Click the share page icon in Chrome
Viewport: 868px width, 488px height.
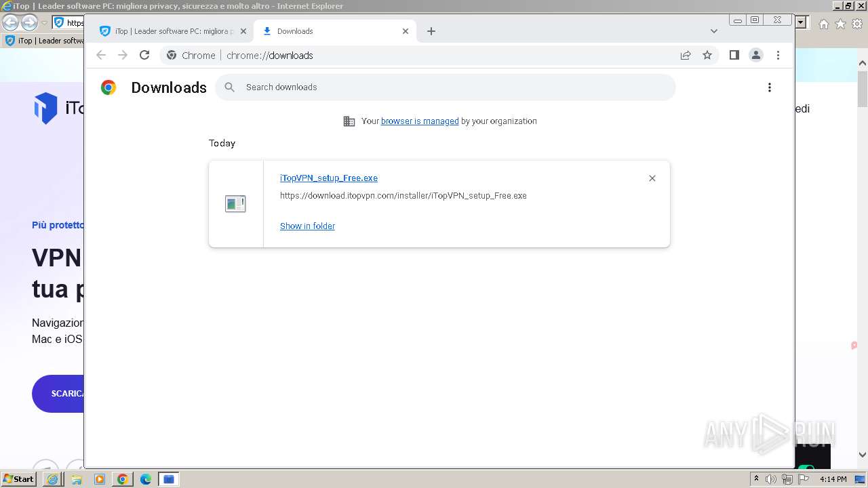[x=686, y=56]
